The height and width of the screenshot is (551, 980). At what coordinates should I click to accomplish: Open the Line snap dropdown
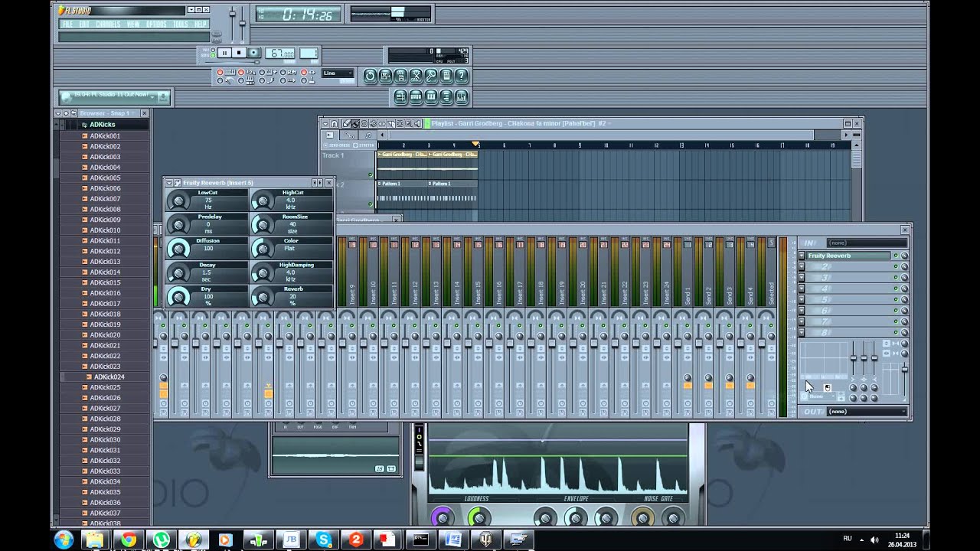(x=338, y=73)
